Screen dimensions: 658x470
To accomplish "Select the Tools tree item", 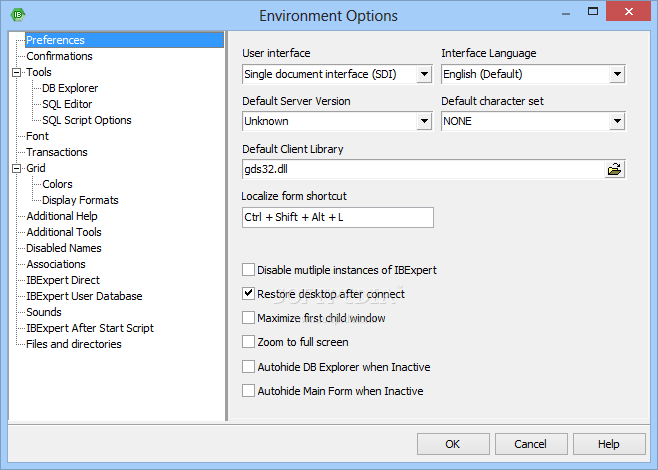I will click(39, 72).
